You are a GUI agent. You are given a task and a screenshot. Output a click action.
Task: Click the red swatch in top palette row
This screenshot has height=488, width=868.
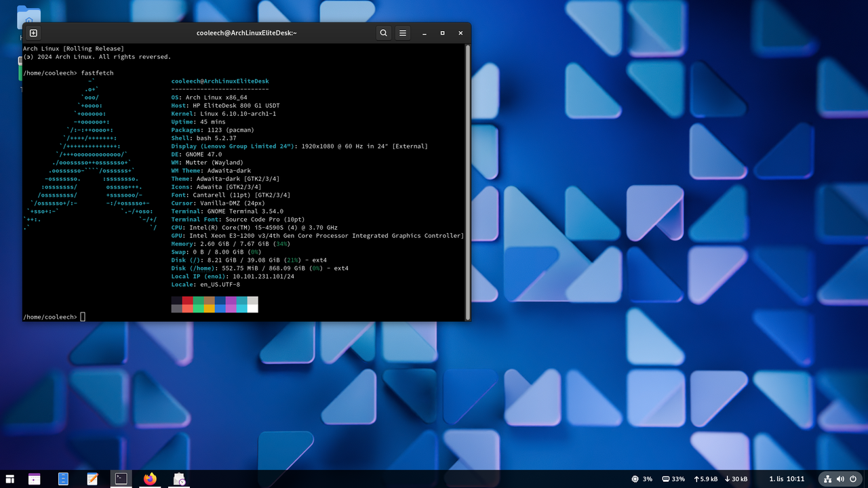(x=188, y=300)
